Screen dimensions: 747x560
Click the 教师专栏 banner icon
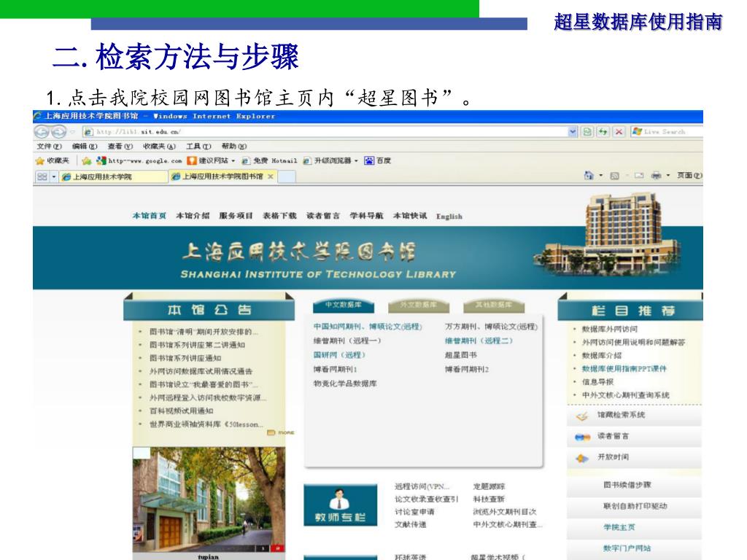tap(340, 505)
